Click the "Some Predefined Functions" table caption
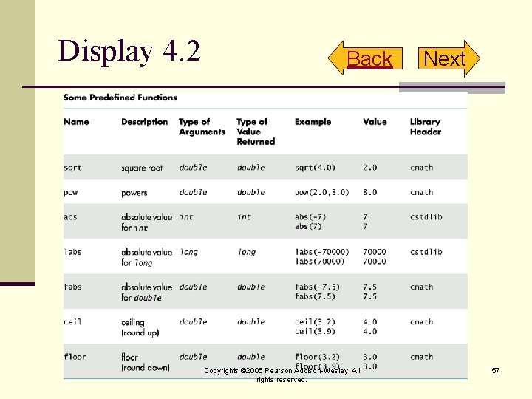This screenshot has width=532, height=399. [120, 98]
